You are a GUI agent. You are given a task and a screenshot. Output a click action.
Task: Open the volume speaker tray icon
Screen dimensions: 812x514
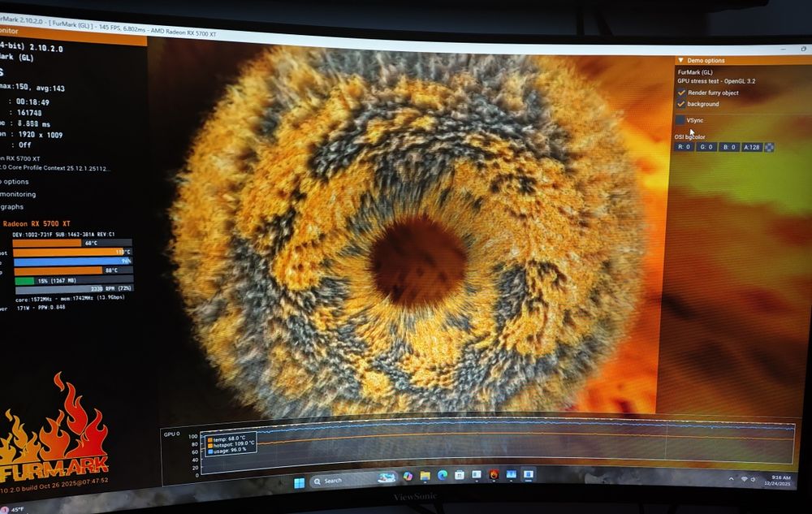tap(753, 479)
